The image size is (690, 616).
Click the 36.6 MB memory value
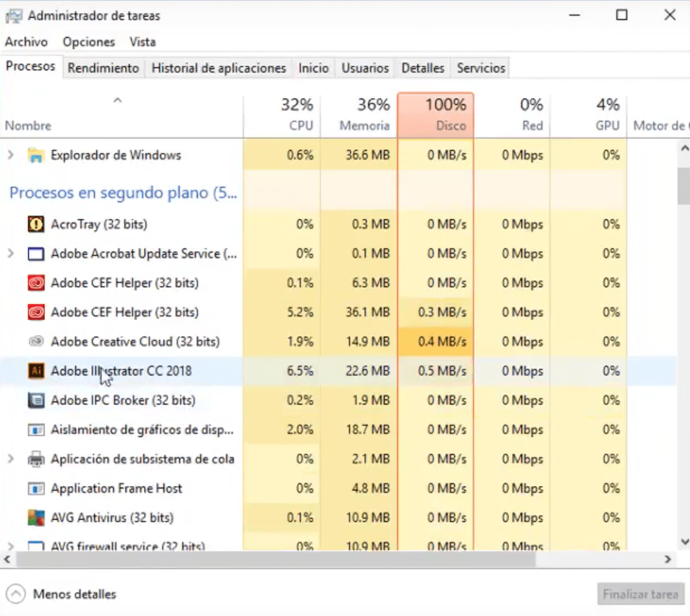(367, 155)
